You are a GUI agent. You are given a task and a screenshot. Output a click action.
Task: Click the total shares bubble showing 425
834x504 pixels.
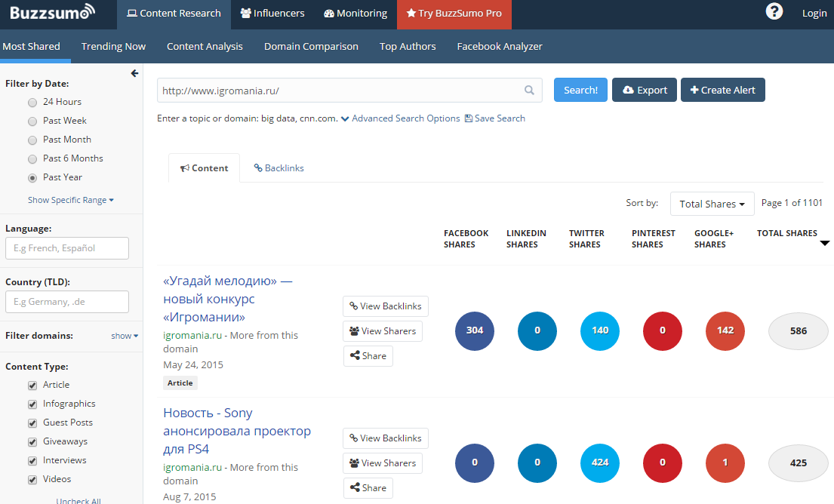[x=799, y=463]
